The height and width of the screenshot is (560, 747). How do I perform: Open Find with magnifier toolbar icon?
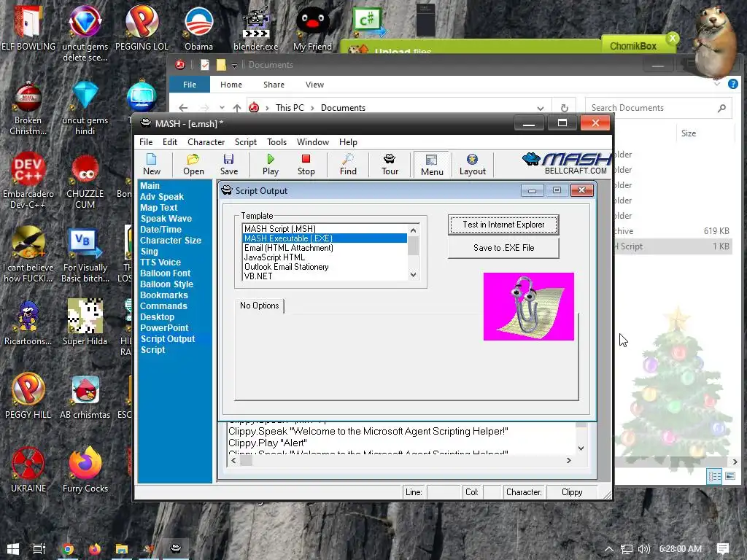point(348,164)
